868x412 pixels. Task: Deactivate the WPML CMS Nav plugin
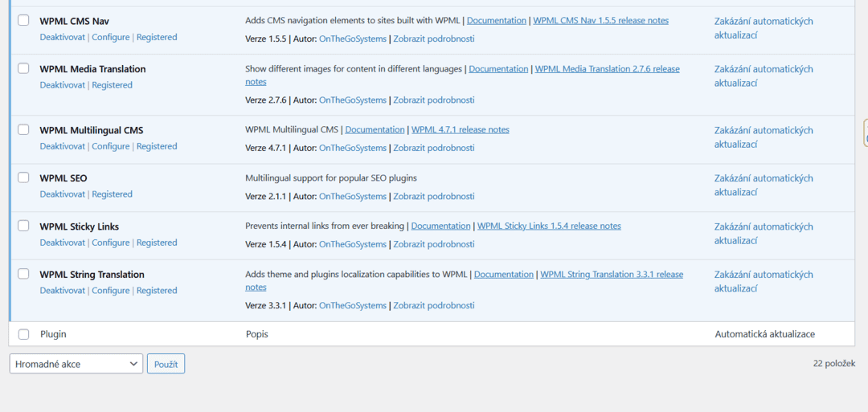[x=62, y=37]
